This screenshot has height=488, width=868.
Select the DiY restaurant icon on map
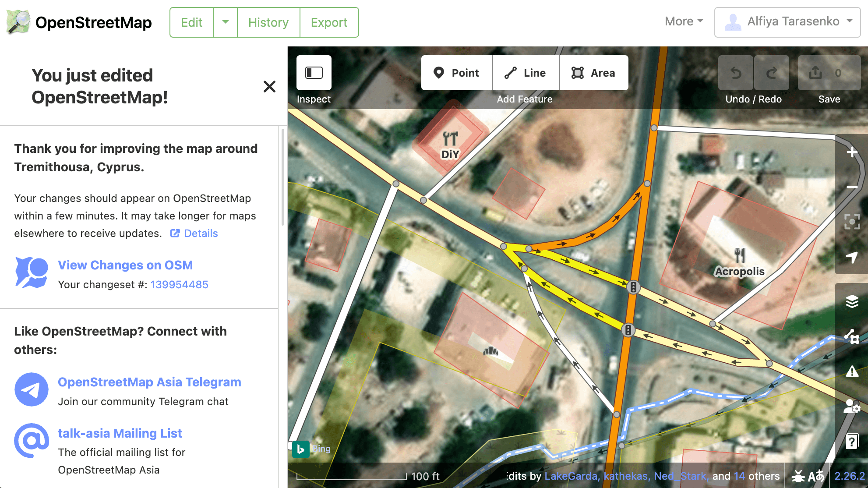pyautogui.click(x=450, y=139)
